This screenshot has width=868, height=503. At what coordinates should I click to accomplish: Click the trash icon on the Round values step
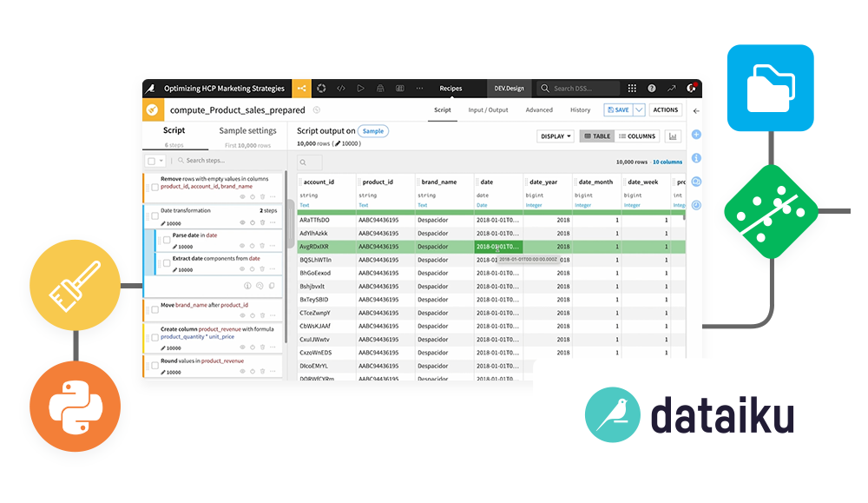click(x=262, y=371)
